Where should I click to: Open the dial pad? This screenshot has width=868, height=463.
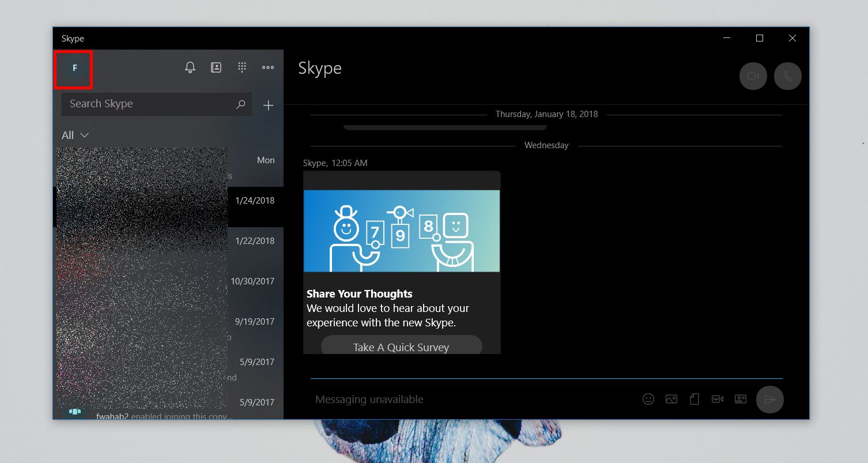pyautogui.click(x=242, y=67)
